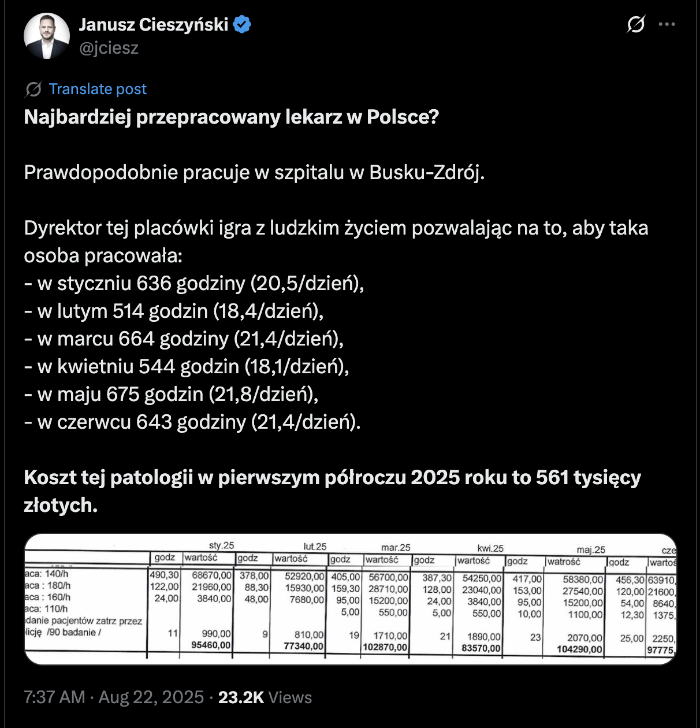This screenshot has width=700, height=728.
Task: Open the Janusz Cieszyński display name
Action: point(154,25)
